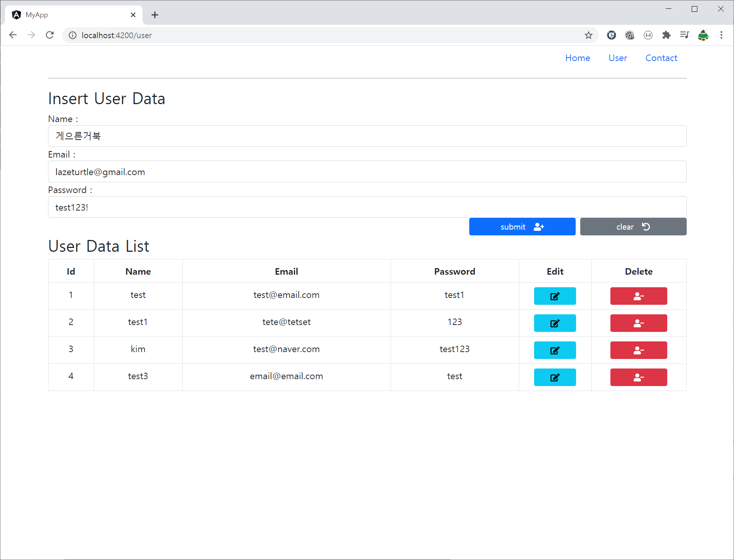Remove user test3 with delete button
The image size is (734, 560).
click(x=638, y=377)
